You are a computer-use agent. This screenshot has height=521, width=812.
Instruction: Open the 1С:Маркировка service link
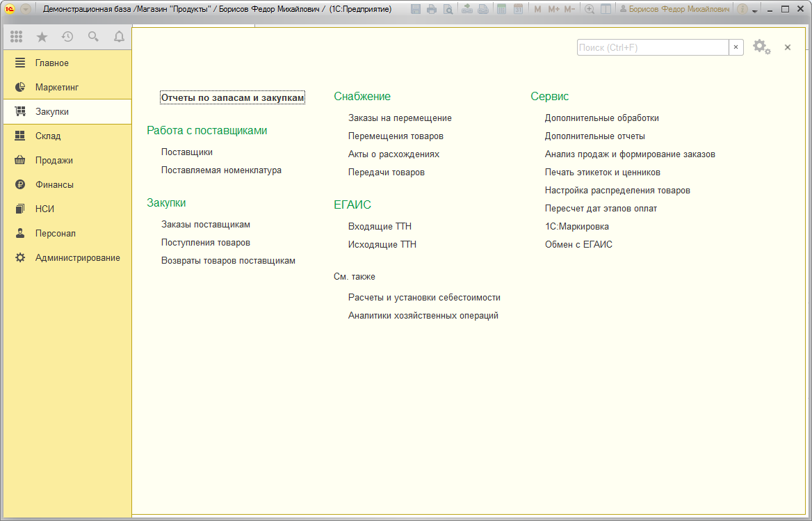576,226
